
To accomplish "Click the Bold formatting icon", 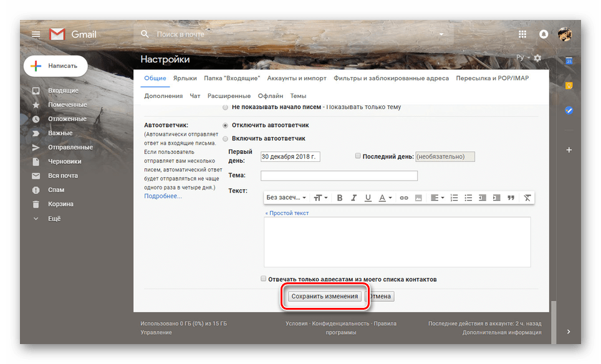I will (x=340, y=198).
